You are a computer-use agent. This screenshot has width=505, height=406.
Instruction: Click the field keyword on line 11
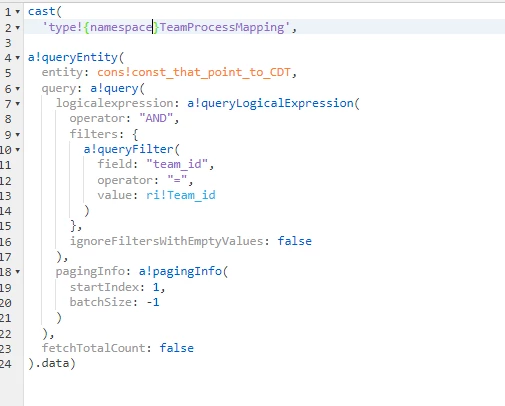click(114, 164)
